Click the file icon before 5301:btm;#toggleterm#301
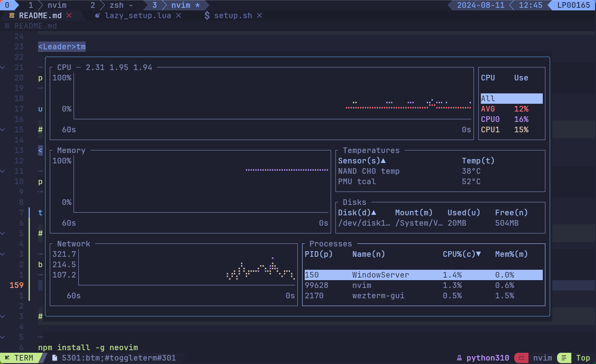The image size is (596, 364). point(55,358)
